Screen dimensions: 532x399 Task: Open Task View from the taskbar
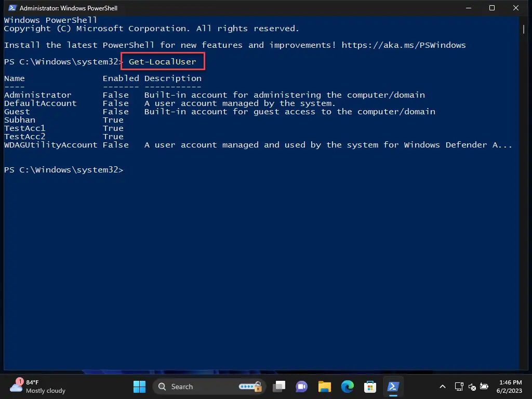(x=279, y=387)
